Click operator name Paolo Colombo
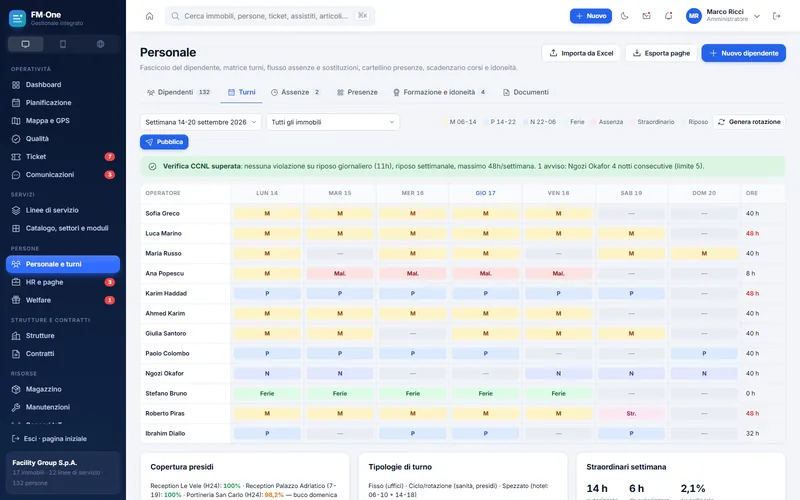Viewport: 800px width, 500px height. tap(167, 353)
